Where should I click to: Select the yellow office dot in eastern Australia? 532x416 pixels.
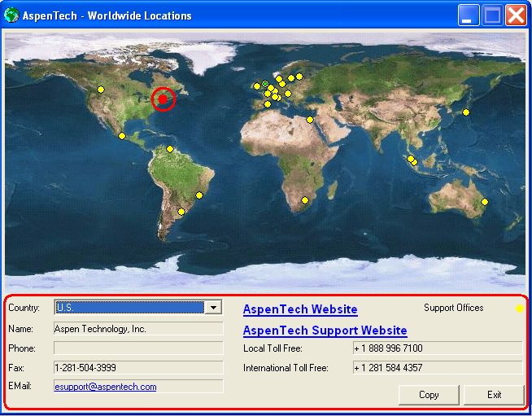tap(485, 202)
